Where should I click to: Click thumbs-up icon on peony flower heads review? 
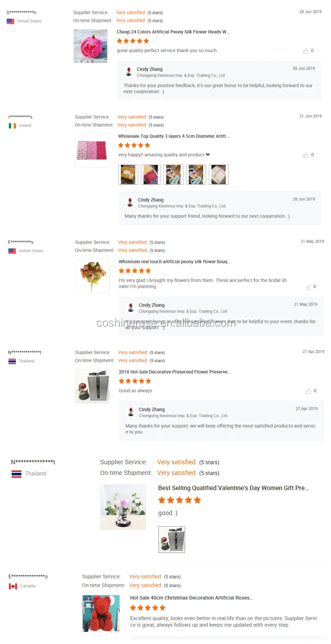306,51
